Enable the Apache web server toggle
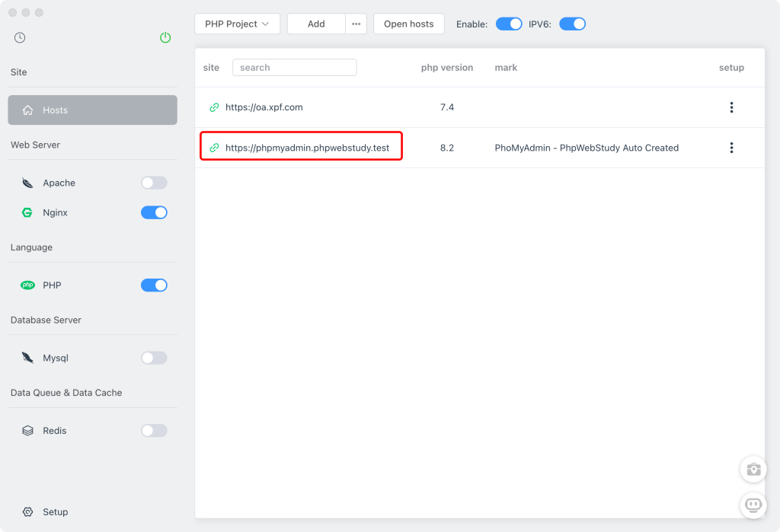Image resolution: width=780 pixels, height=532 pixels. coord(154,183)
